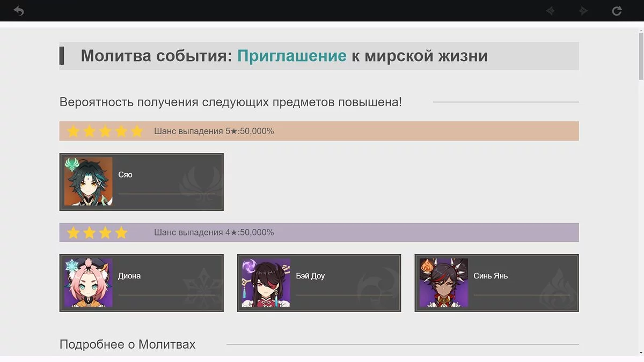The image size is (644, 362).
Task: Click the highlighted word Приглашение in the title
Action: point(292,56)
